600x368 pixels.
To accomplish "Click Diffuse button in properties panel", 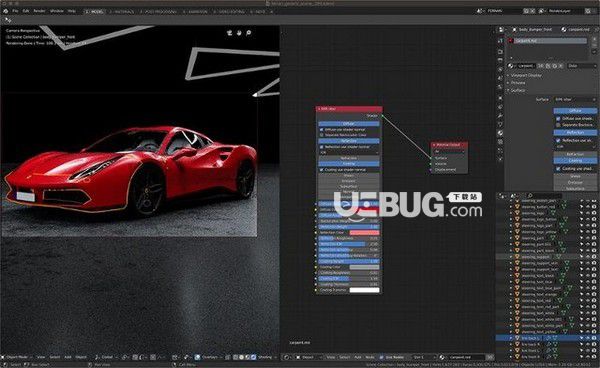I will coord(575,111).
